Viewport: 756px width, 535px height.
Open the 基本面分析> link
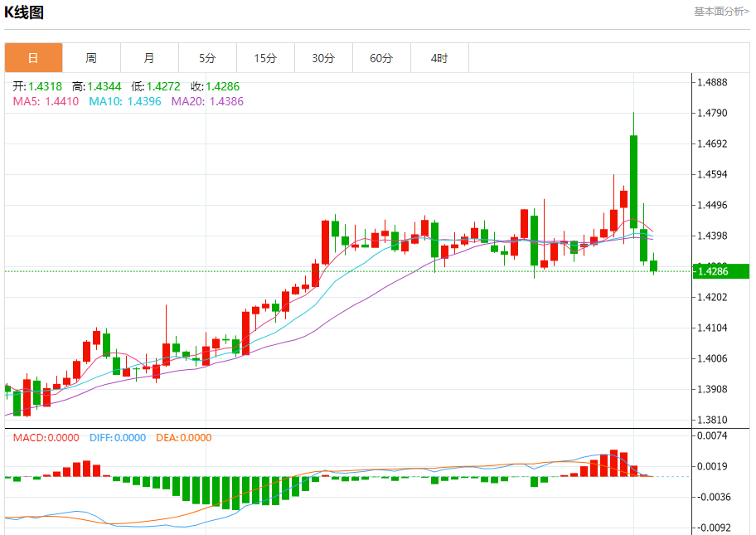(721, 11)
